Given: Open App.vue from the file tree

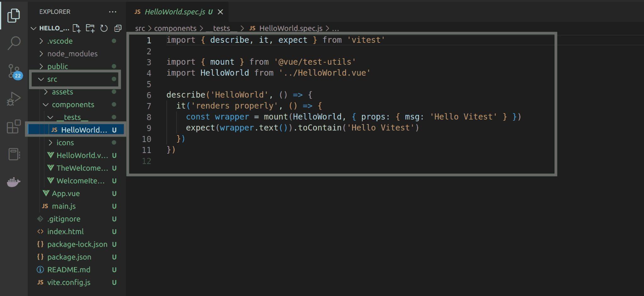Looking at the screenshot, I should coord(66,194).
